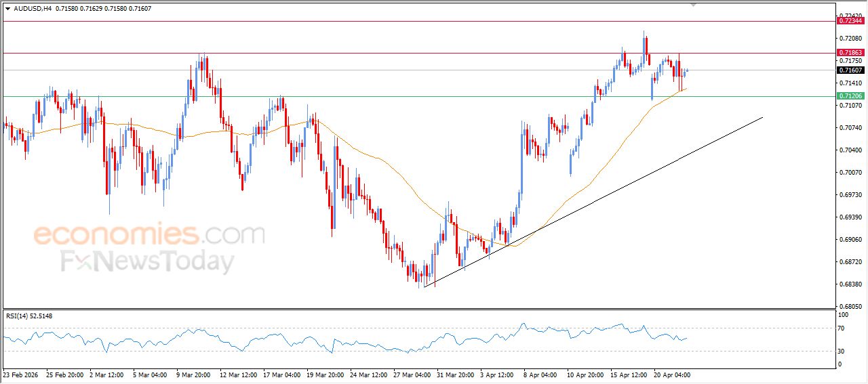Image resolution: width=868 pixels, height=384 pixels.
Task: Click the 20 Apr 04:00 time label
Action: coord(671,374)
